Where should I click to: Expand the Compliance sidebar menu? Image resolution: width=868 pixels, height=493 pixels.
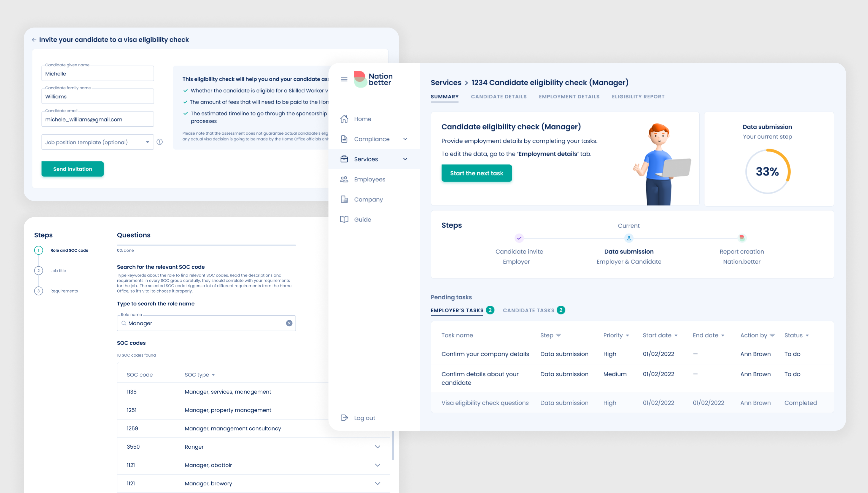(405, 139)
